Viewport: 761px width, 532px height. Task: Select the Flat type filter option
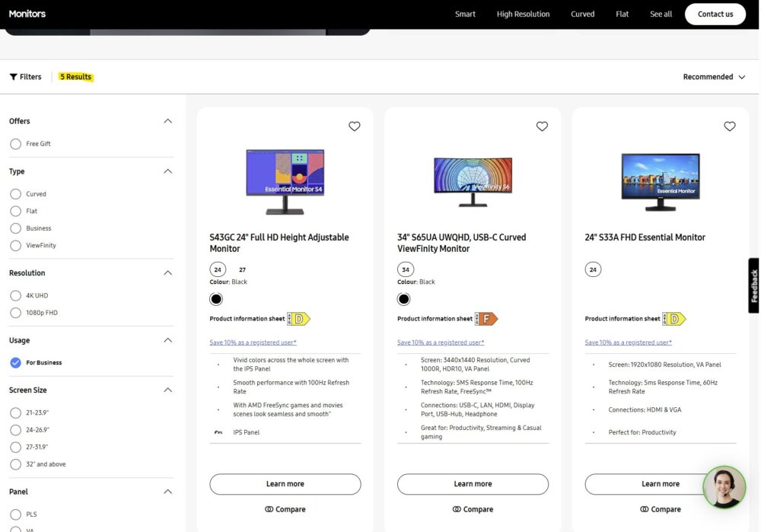[15, 211]
